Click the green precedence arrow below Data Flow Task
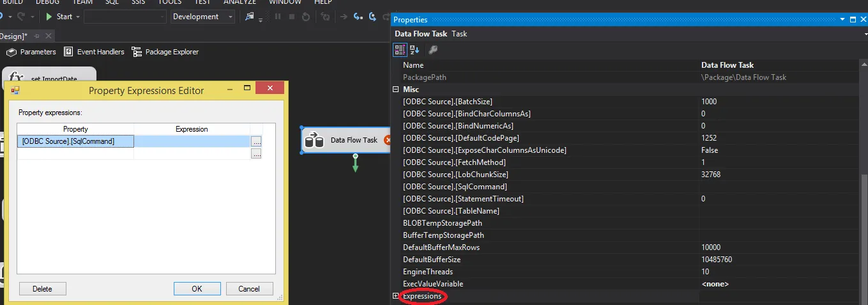868x305 pixels. pos(355,164)
